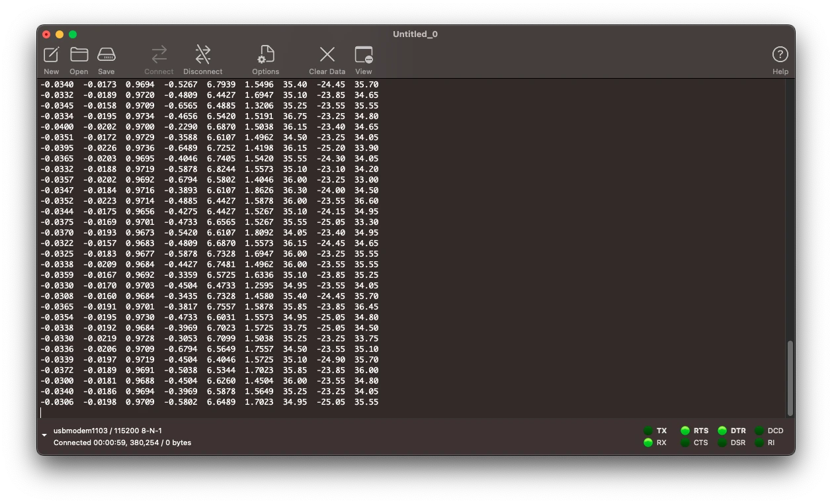
Task: Open the Options settings icon
Action: 265,55
